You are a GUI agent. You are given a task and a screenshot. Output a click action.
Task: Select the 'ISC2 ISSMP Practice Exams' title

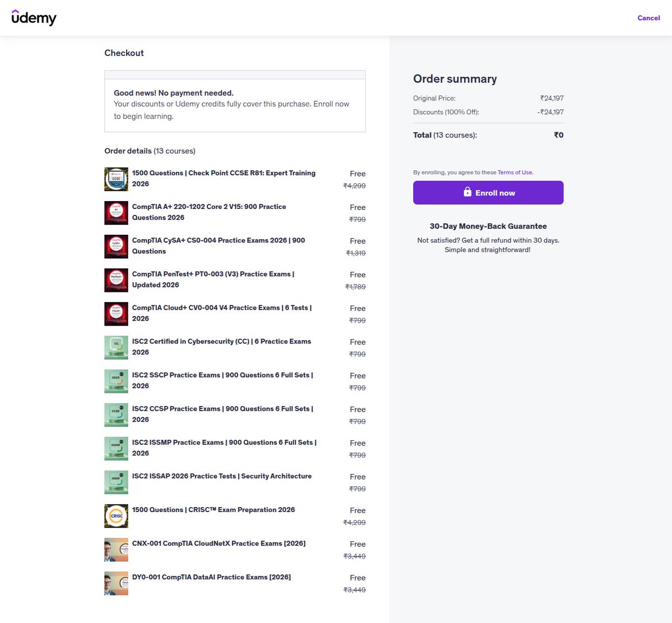(225, 447)
